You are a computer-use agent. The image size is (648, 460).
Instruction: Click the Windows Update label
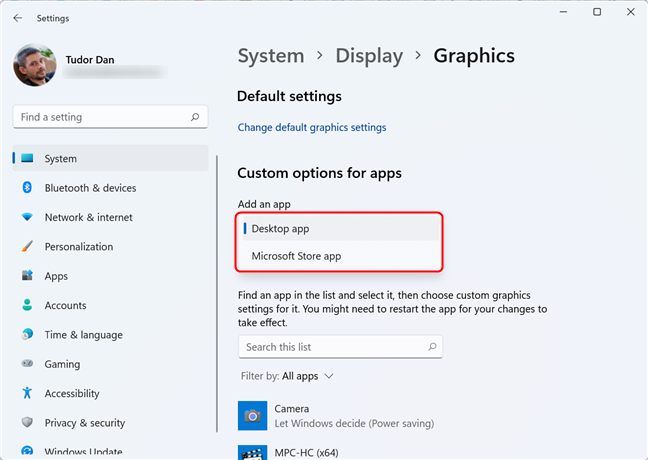[x=83, y=451]
